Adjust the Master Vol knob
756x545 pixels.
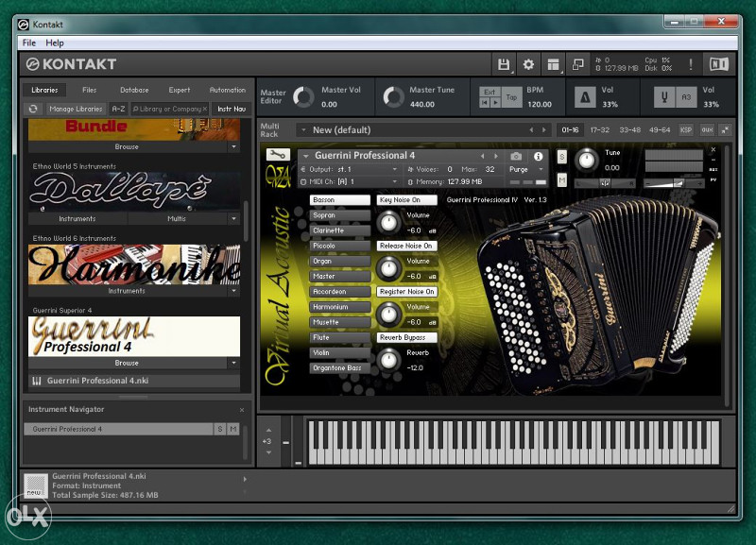[303, 97]
